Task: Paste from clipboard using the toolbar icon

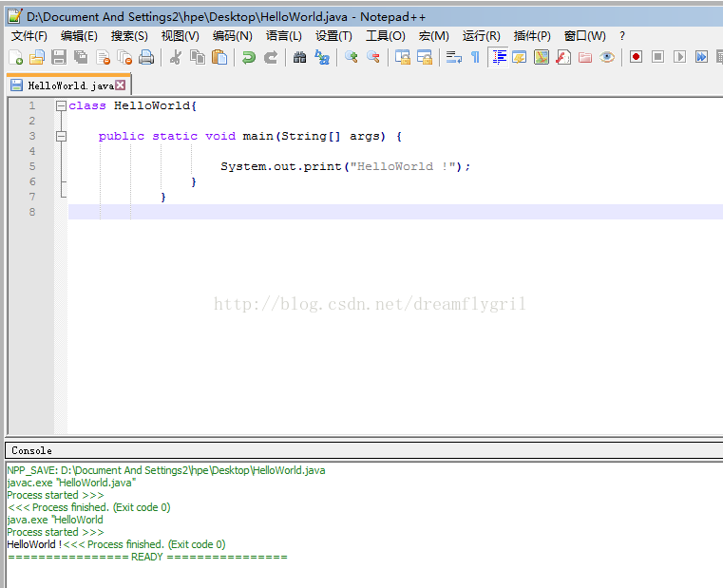Action: click(x=219, y=57)
